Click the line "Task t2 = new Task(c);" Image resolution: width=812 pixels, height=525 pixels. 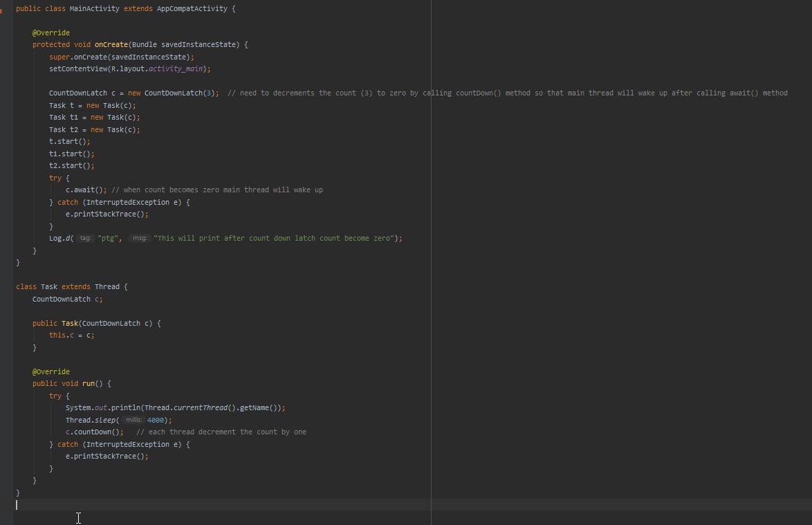point(94,130)
